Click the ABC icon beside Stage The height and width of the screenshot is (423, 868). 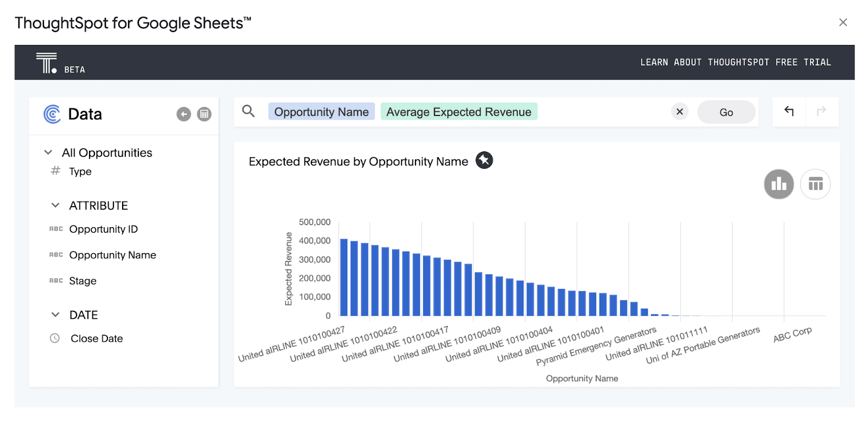pos(56,281)
